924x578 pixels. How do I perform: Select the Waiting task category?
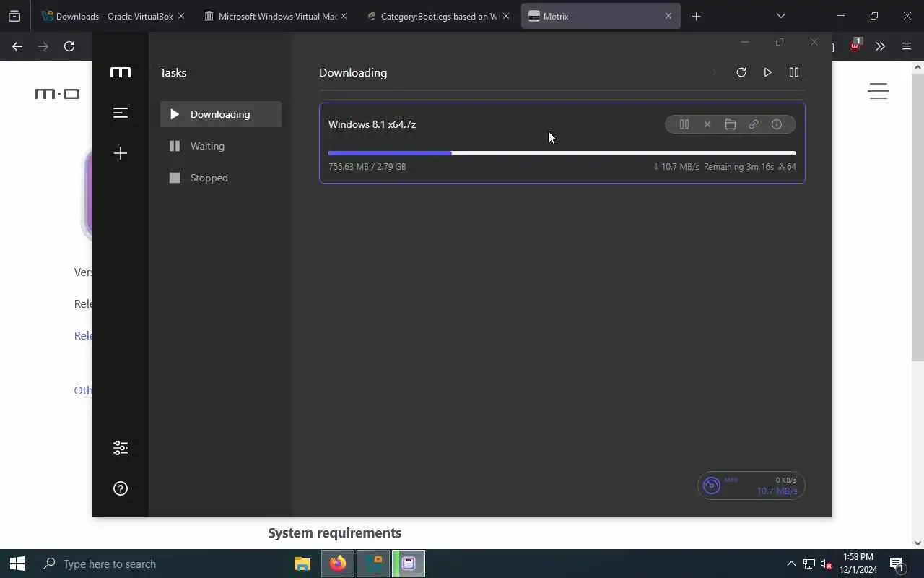pos(221,146)
